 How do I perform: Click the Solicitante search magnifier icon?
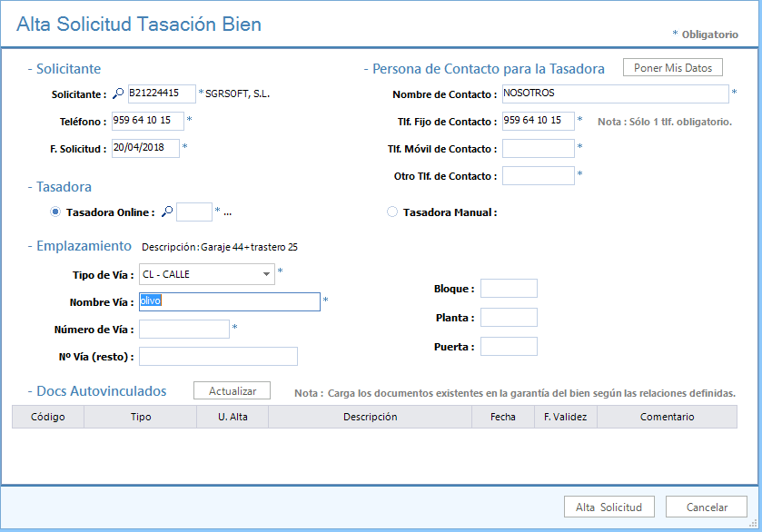click(118, 94)
